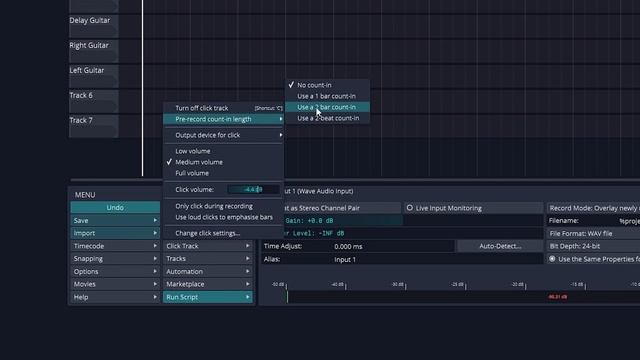This screenshot has height=360, width=640.
Task: Open the File Format: WAV file dropdown
Action: [593, 233]
